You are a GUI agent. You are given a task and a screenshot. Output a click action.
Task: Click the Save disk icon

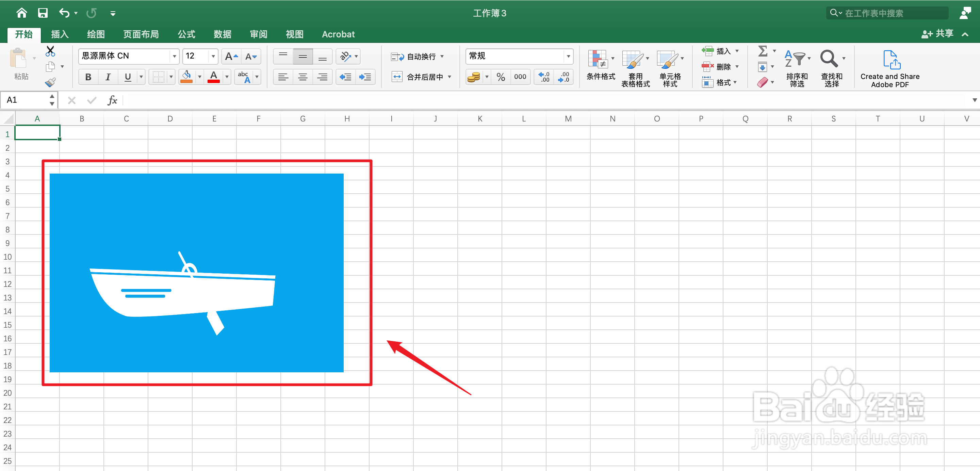pyautogui.click(x=43, y=13)
